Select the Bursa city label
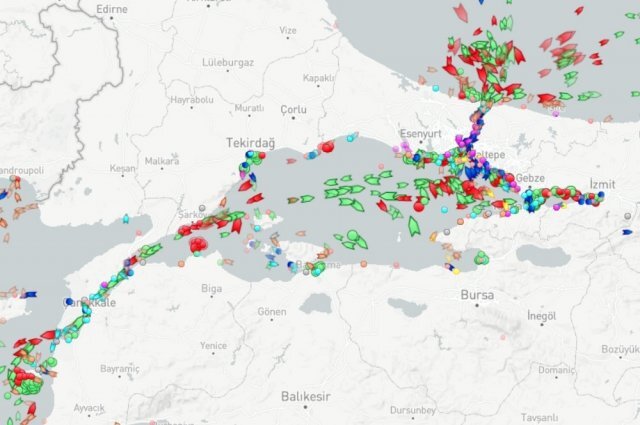The height and width of the screenshot is (425, 640). 477,295
